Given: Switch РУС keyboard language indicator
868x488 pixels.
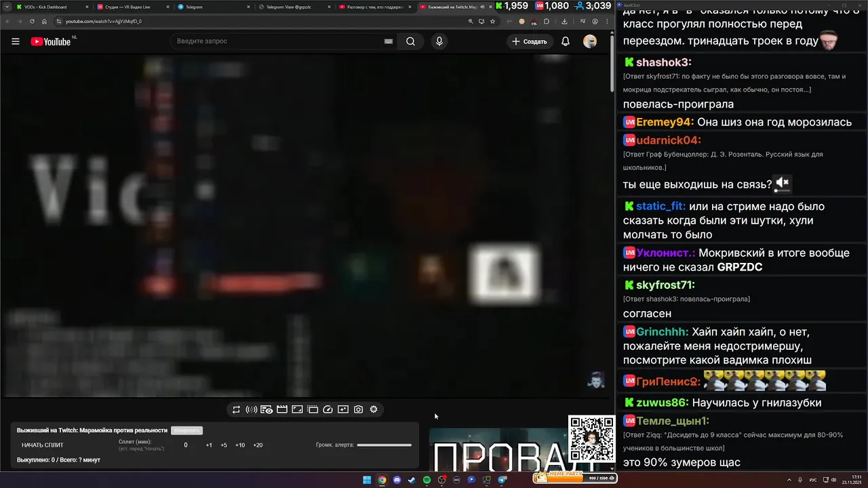Looking at the screenshot, I should (813, 480).
